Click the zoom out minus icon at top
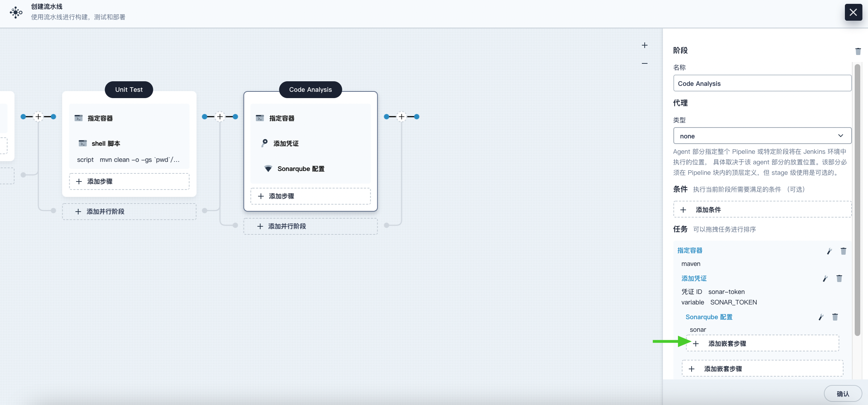868x405 pixels. pos(644,63)
